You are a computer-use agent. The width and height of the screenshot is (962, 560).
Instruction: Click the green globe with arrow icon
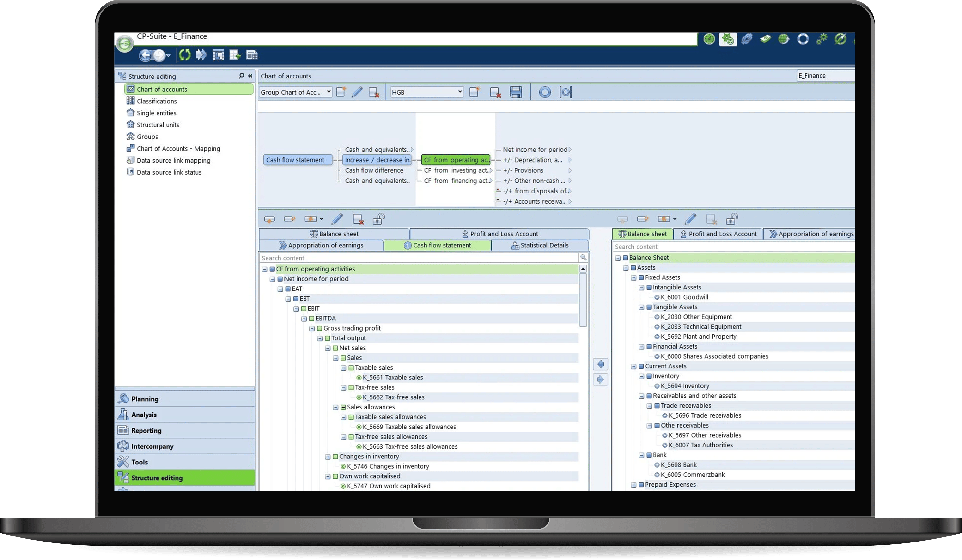click(784, 39)
